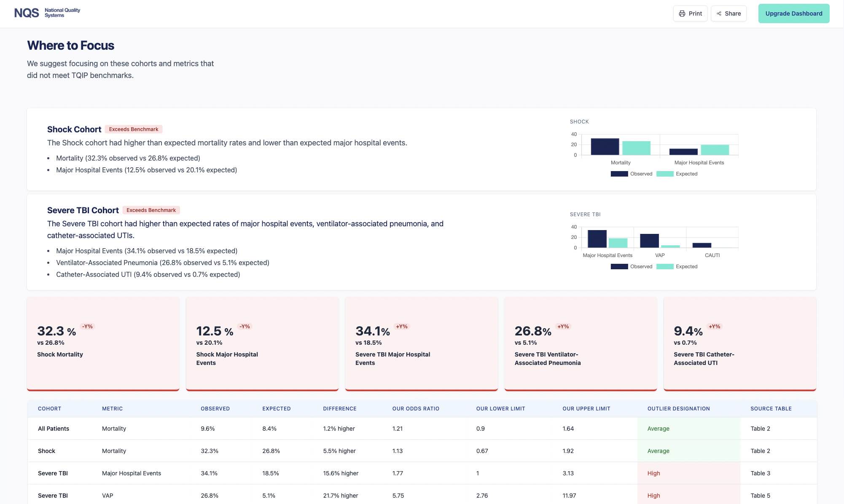Click the +Y% badge on the 9.4% card
Screen dimensions: 844x504
pos(714,327)
